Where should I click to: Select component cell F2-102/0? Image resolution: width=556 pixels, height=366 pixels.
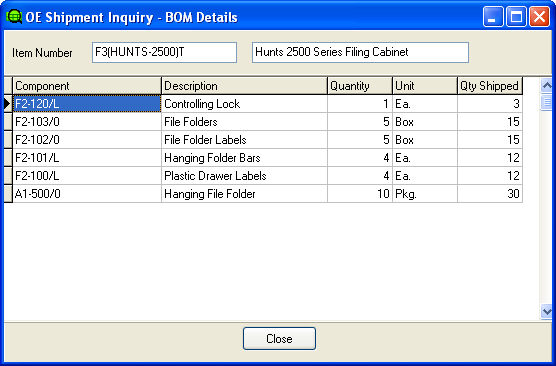[x=87, y=140]
